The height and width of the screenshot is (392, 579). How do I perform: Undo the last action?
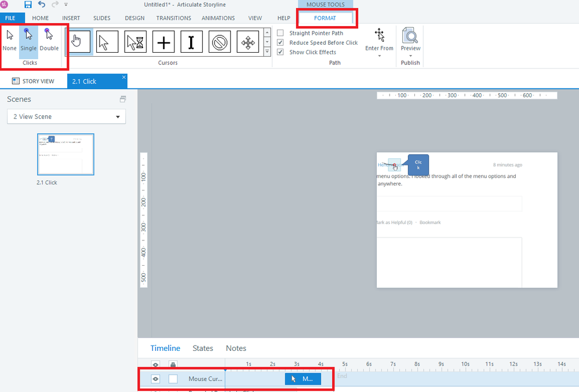pyautogui.click(x=42, y=5)
